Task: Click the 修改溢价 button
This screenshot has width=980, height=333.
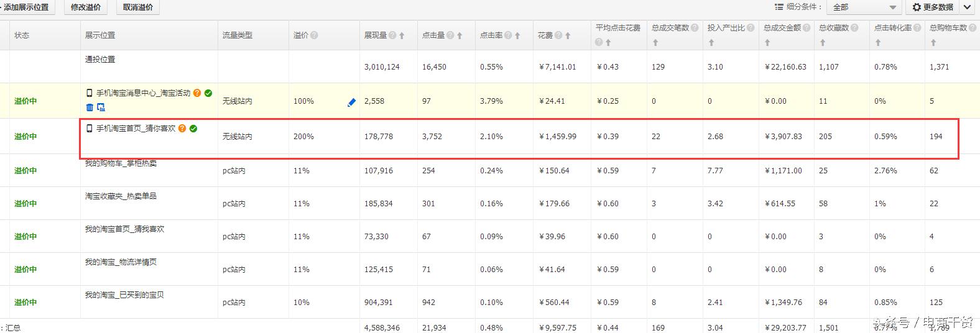Action: click(85, 7)
